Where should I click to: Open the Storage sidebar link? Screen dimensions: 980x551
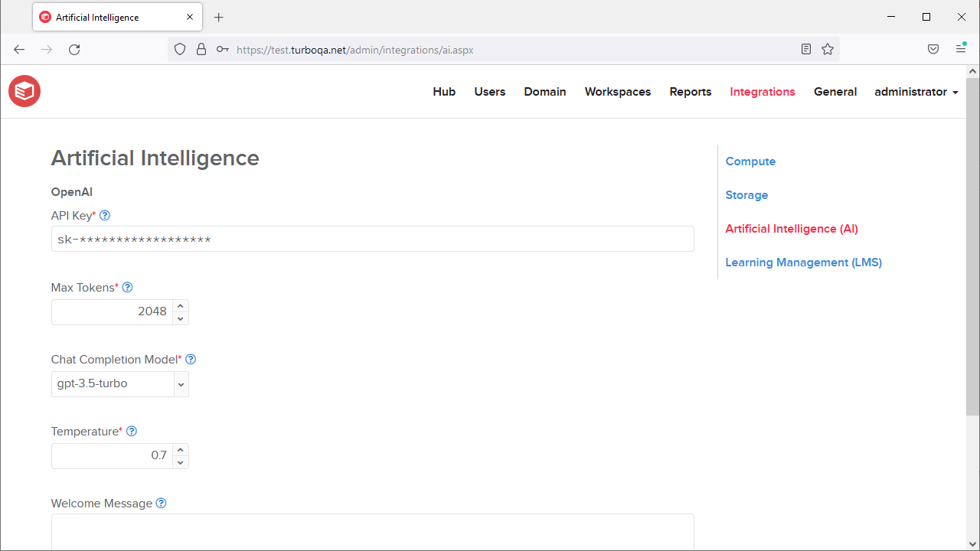point(746,195)
